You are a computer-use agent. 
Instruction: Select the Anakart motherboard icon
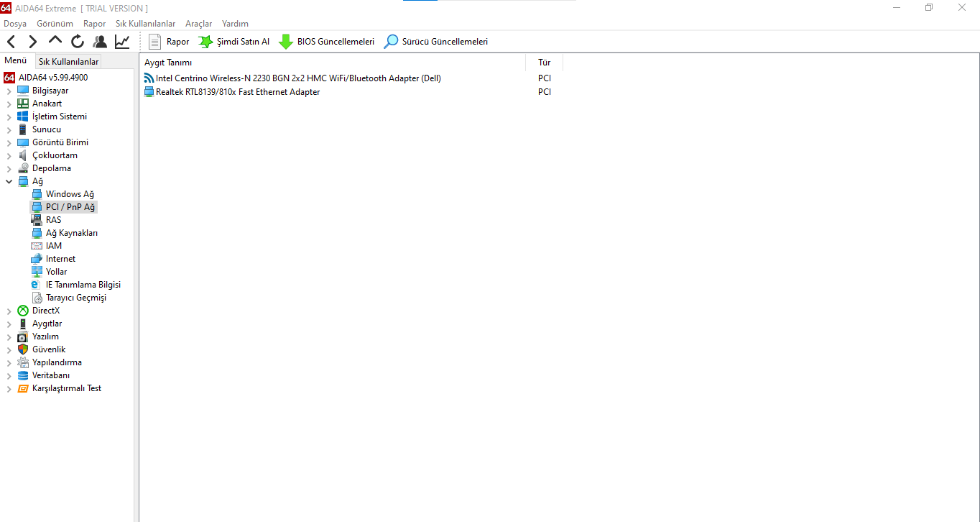(x=23, y=104)
